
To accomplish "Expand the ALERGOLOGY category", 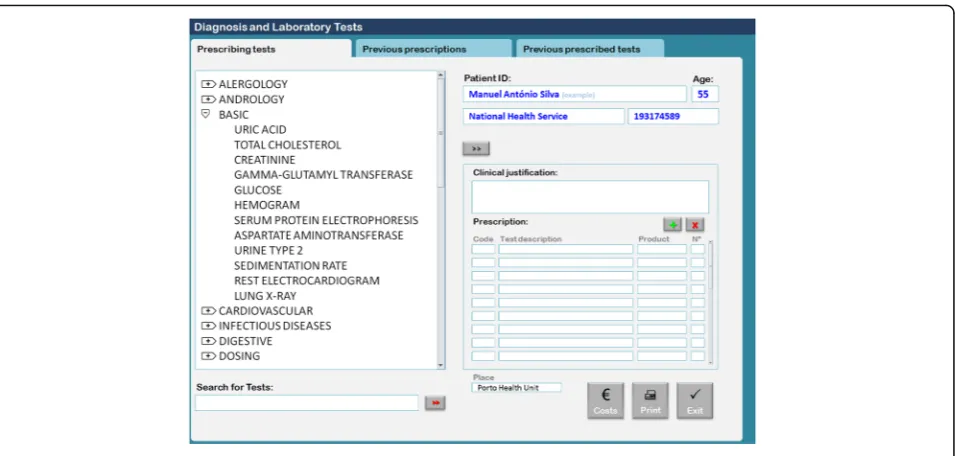I will coord(209,84).
